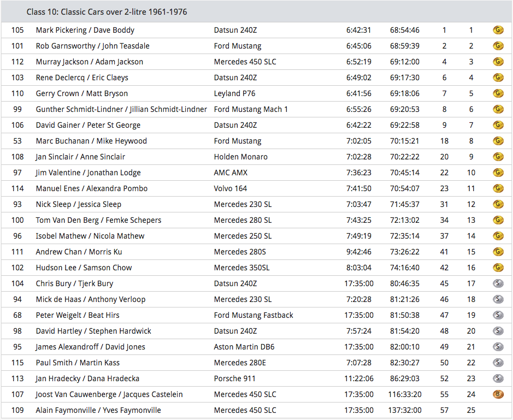Click the Class 10 Classic Cars heading

(107, 12)
